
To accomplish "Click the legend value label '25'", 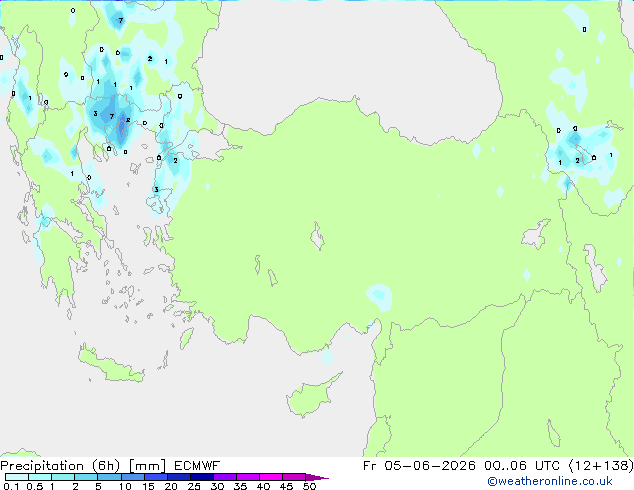I will pos(194,486).
